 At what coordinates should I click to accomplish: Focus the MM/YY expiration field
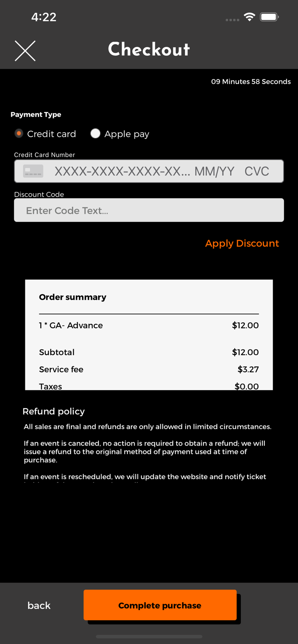[x=215, y=171]
